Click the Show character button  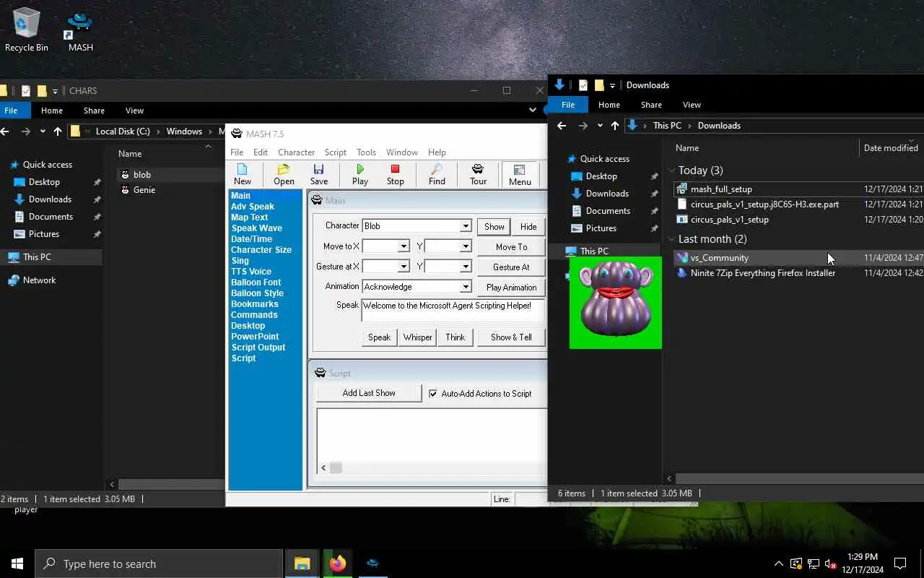click(x=494, y=226)
